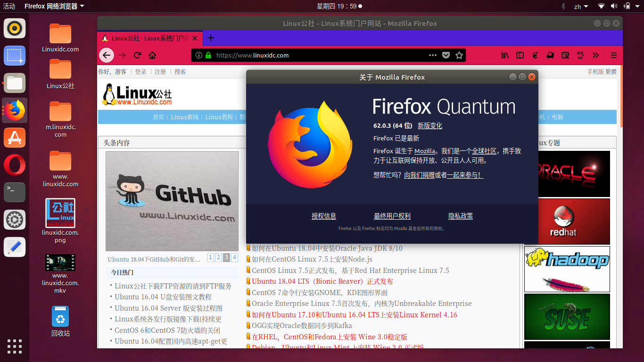Image resolution: width=644 pixels, height=362 pixels.
Task: Go to the Firefox home page
Action: pos(152,55)
